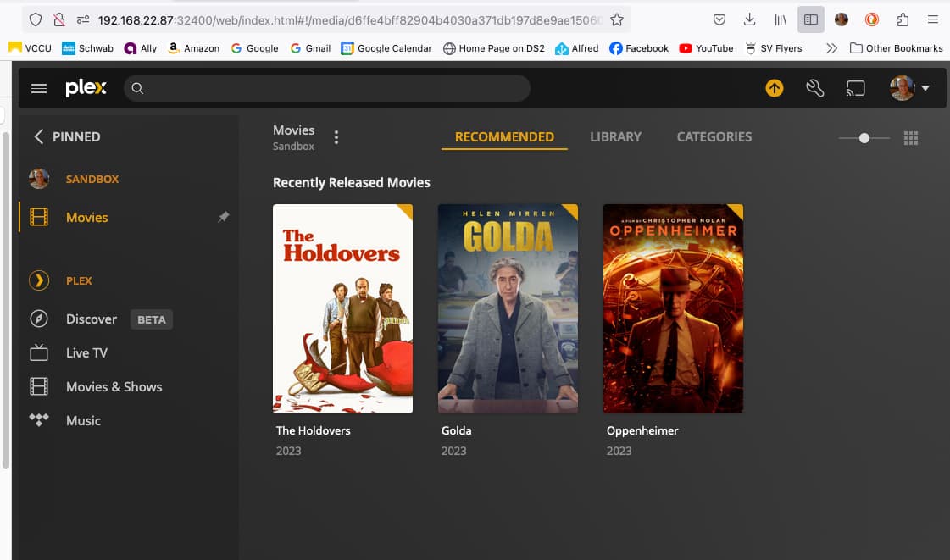Image resolution: width=950 pixels, height=560 pixels.
Task: Open Live TV in the sidebar
Action: [x=86, y=353]
